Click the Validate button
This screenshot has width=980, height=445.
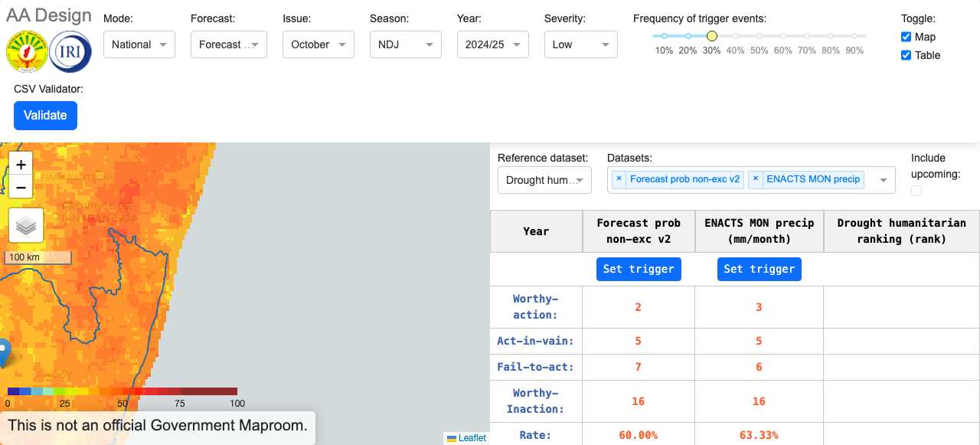pos(45,115)
